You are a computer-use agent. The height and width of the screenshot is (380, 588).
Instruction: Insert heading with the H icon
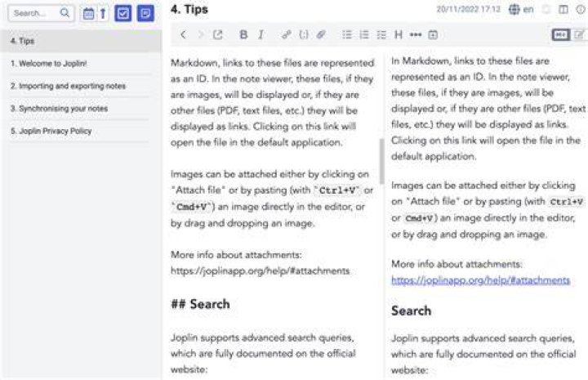pos(399,35)
